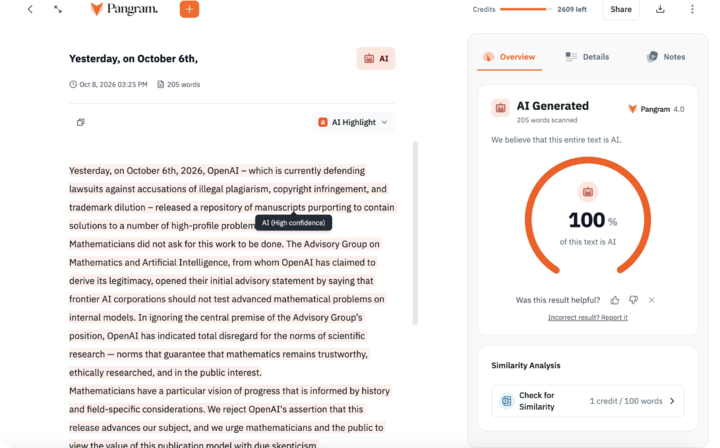The image size is (720, 448).
Task: Click the Share button
Action: point(621,9)
